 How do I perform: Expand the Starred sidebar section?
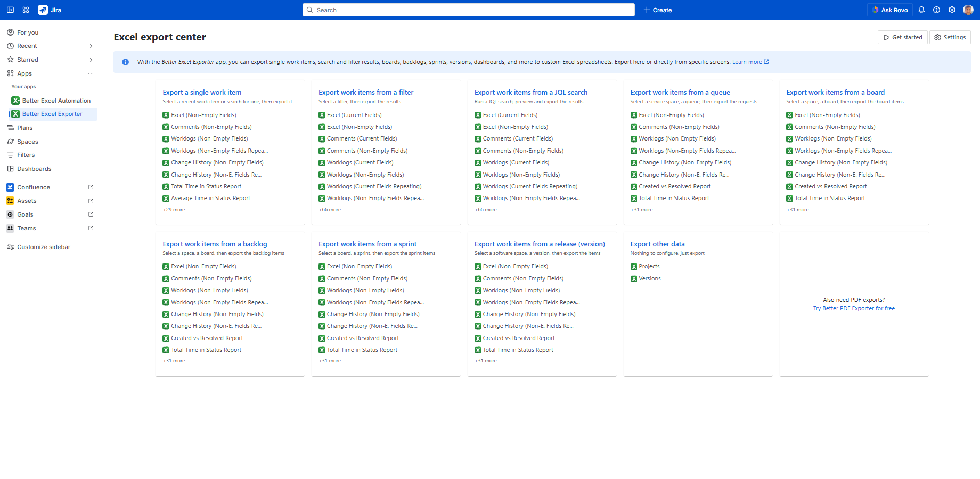click(91, 60)
